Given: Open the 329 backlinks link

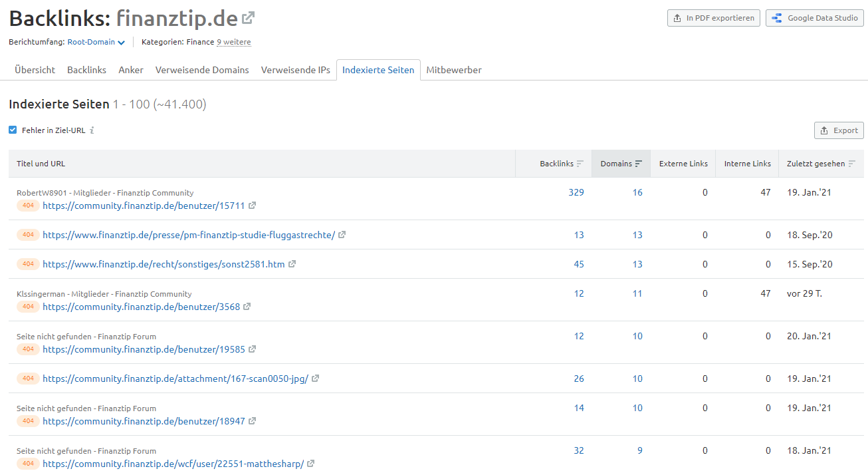Looking at the screenshot, I should click(576, 192).
